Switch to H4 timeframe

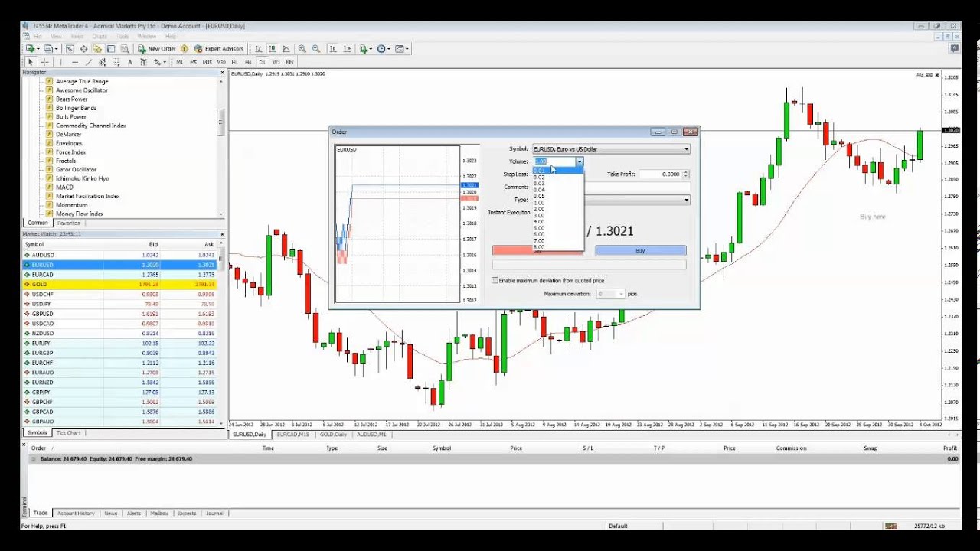click(248, 62)
